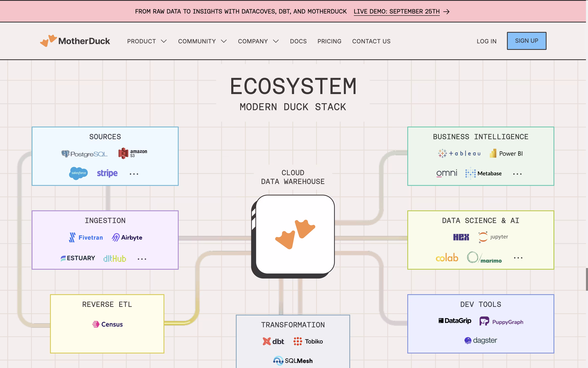Click the MotherDuck logo in the header

(x=75, y=41)
